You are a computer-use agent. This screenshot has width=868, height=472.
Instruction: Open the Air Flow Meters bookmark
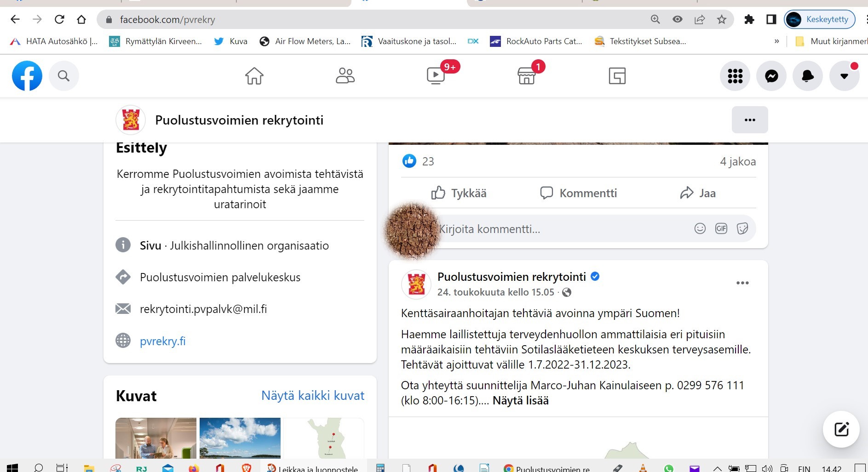305,41
